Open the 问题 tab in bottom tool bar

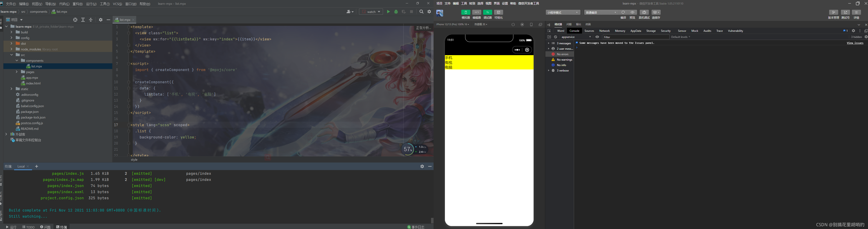click(45, 227)
